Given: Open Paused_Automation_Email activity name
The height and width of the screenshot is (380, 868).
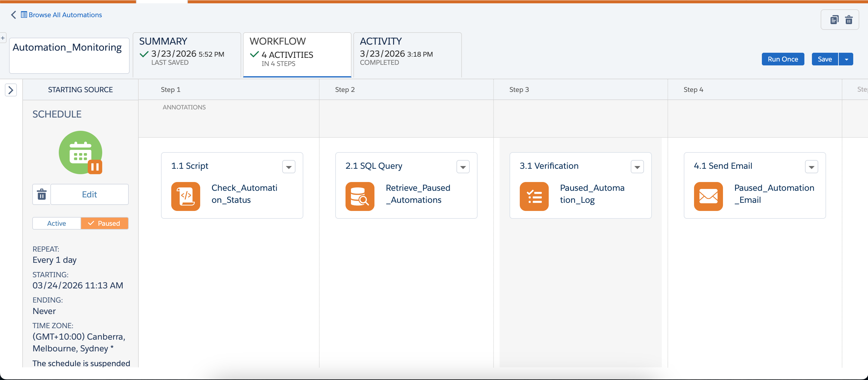Looking at the screenshot, I should pyautogui.click(x=774, y=194).
